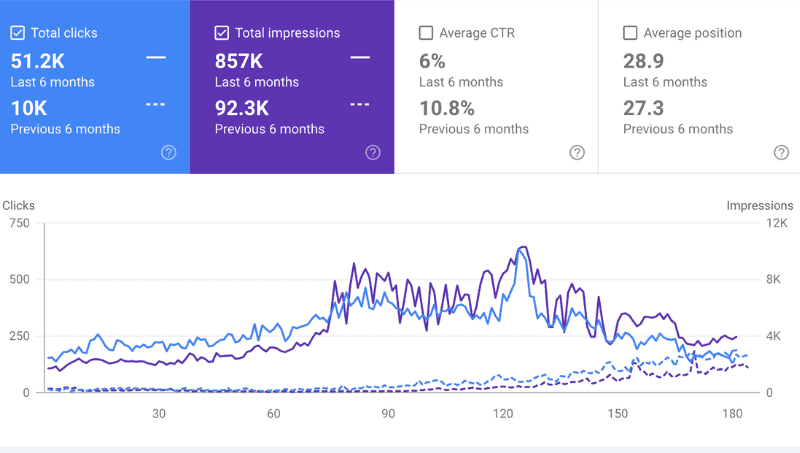
Task: Click the 90 label on the x-axis
Action: pos(388,414)
